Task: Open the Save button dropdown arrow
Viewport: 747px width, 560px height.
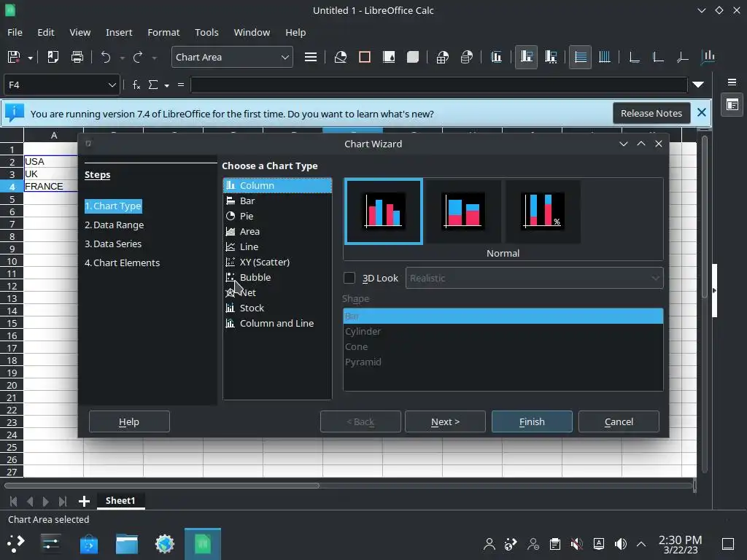Action: coord(30,58)
